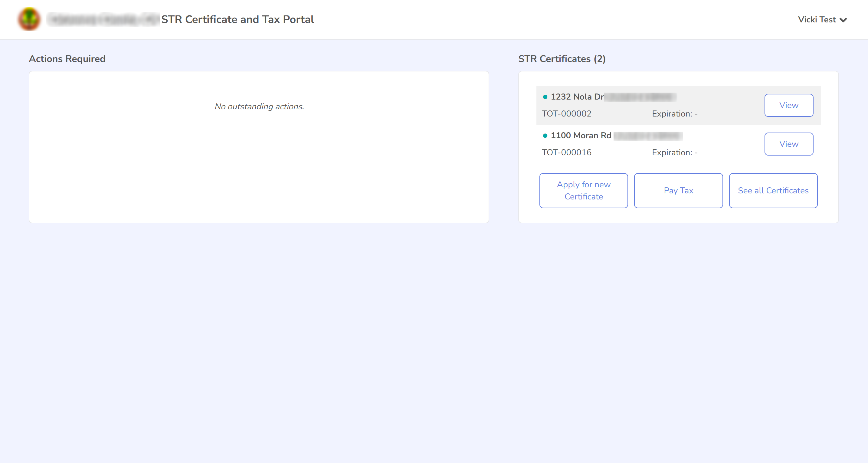This screenshot has width=868, height=463.
Task: Click the chevron next to Vicki Test
Action: click(x=843, y=20)
